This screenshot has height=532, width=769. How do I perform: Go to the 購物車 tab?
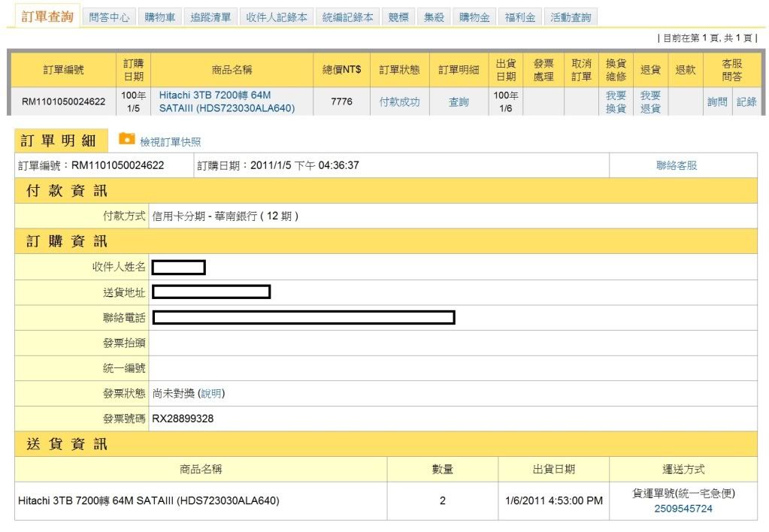pos(160,17)
